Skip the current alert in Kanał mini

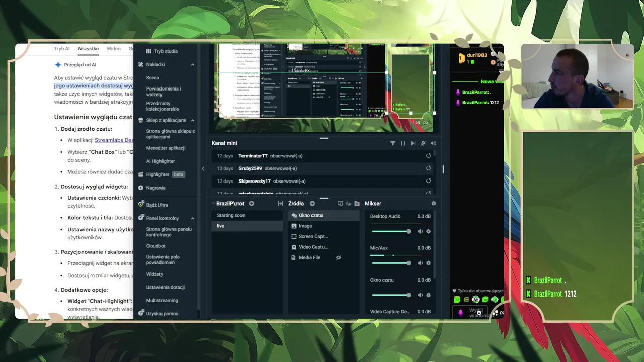pos(413,143)
